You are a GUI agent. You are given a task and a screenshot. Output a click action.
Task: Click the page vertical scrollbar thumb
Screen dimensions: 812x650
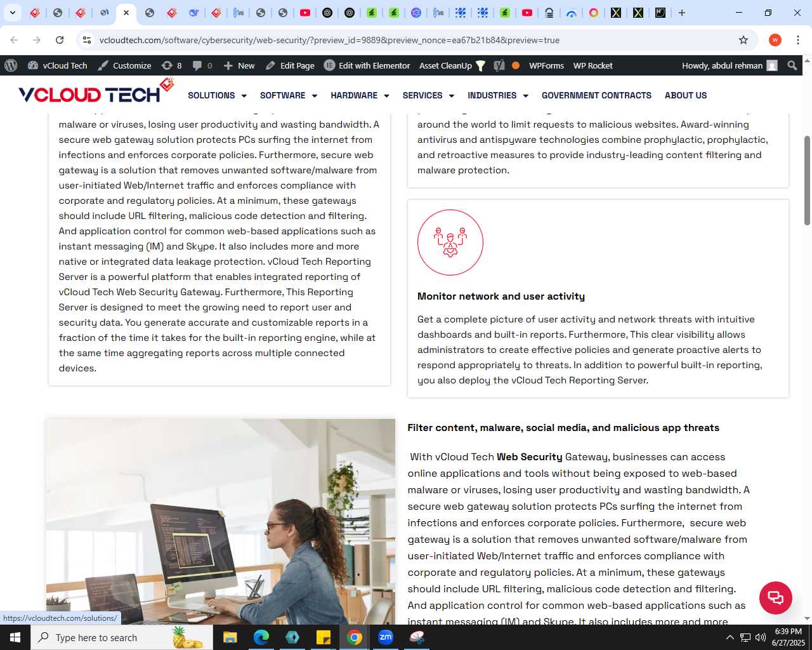pyautogui.click(x=807, y=180)
